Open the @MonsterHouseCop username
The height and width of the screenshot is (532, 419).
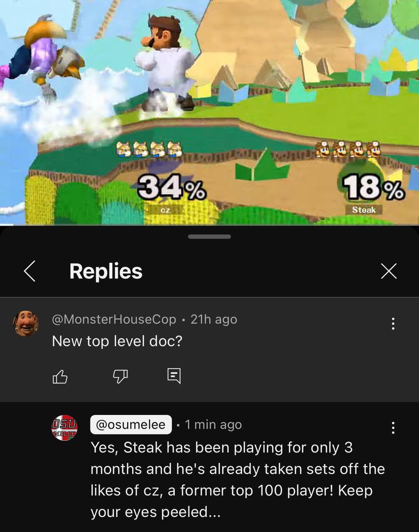tap(114, 319)
